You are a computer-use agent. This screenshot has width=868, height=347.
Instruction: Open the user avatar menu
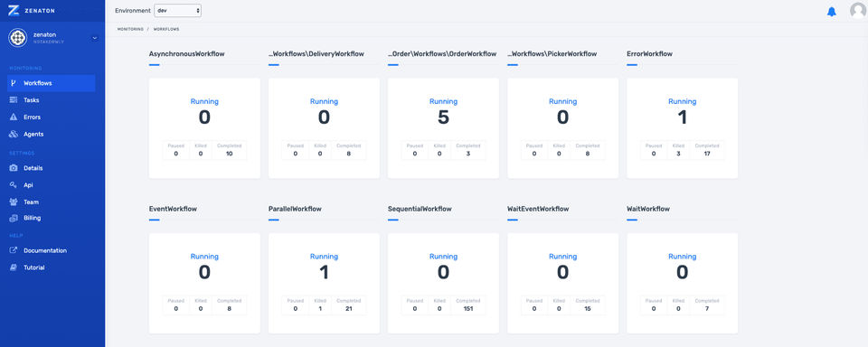point(858,11)
